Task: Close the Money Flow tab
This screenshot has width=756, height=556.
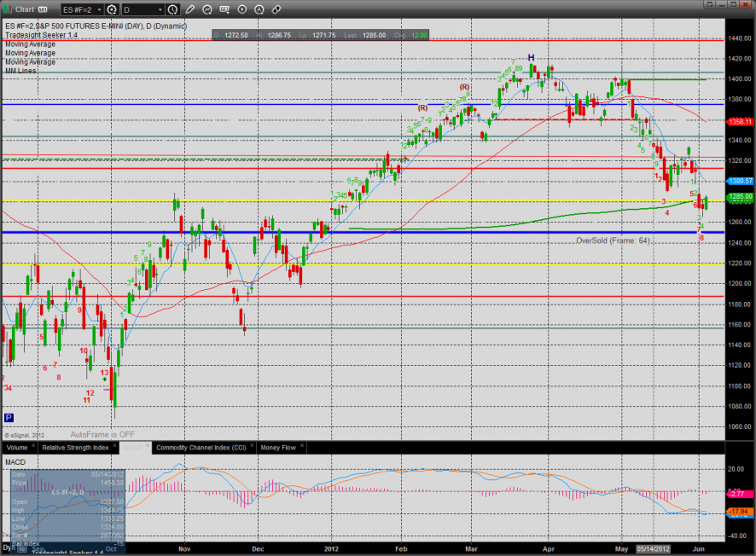Action: click(302, 446)
